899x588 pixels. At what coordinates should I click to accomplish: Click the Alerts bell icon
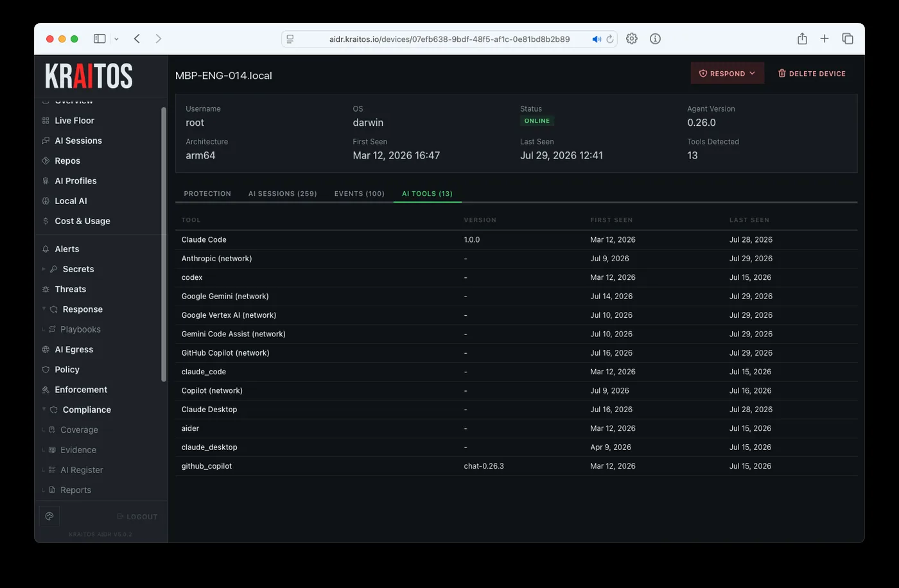point(46,249)
